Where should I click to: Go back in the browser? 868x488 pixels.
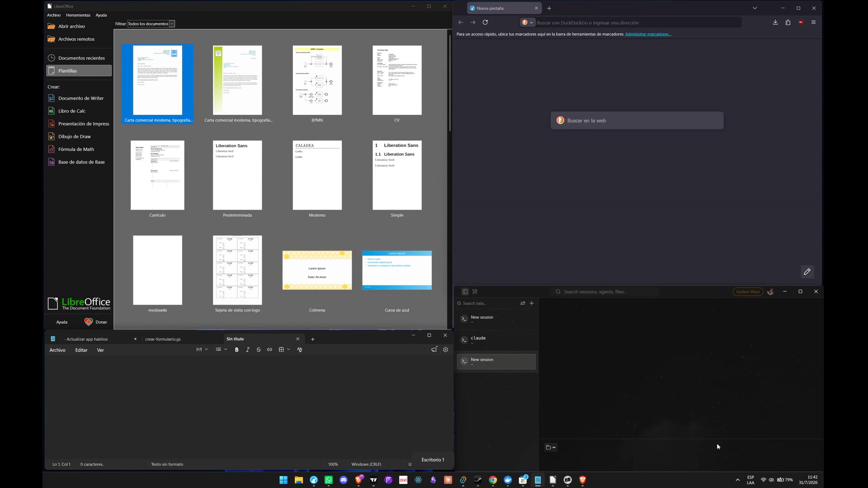coord(460,22)
